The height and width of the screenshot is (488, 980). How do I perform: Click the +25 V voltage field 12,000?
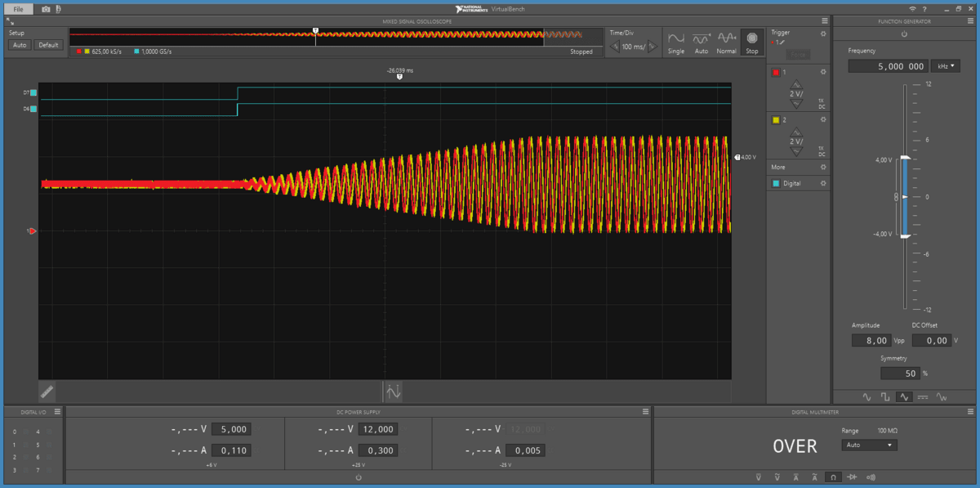(x=378, y=429)
